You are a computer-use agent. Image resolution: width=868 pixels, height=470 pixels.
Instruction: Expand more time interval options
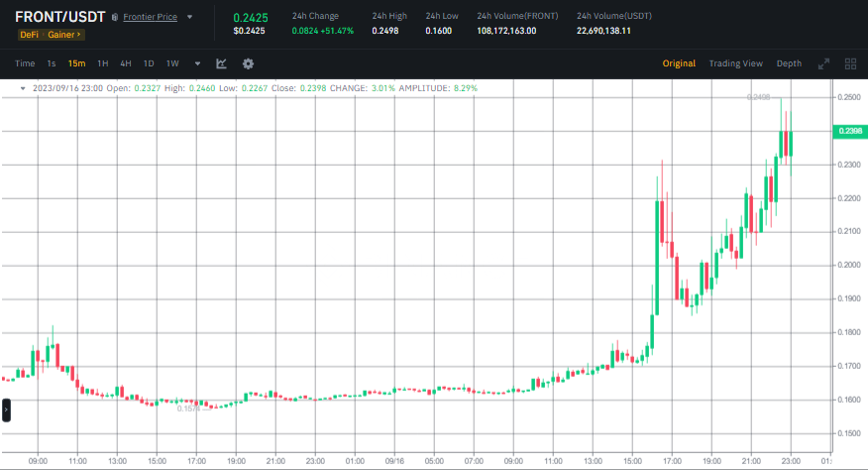point(197,63)
